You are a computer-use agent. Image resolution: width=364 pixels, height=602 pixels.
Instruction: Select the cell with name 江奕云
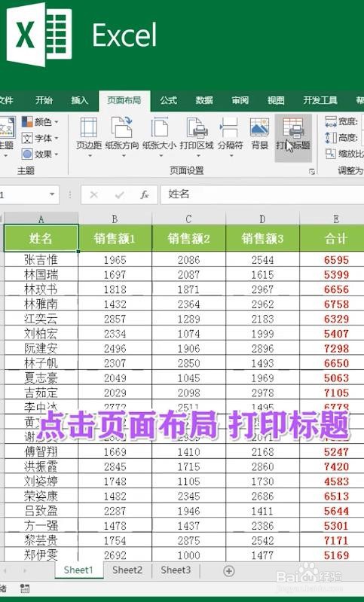pos(41,319)
